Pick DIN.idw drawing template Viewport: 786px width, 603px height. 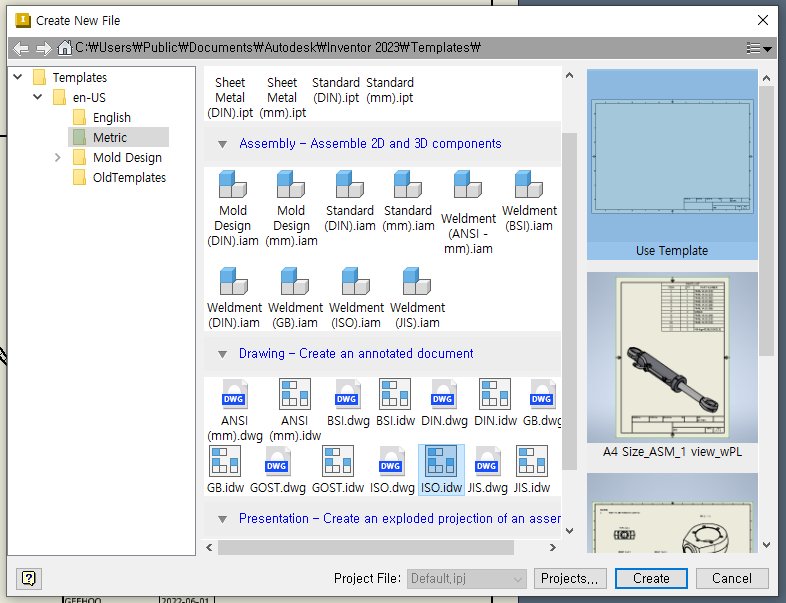point(495,403)
